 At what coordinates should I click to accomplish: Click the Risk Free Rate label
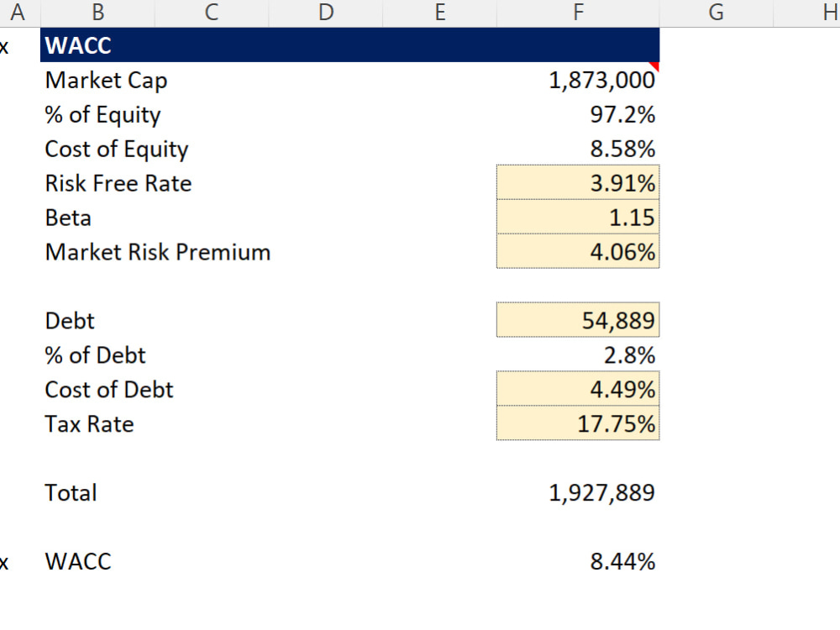click(118, 183)
